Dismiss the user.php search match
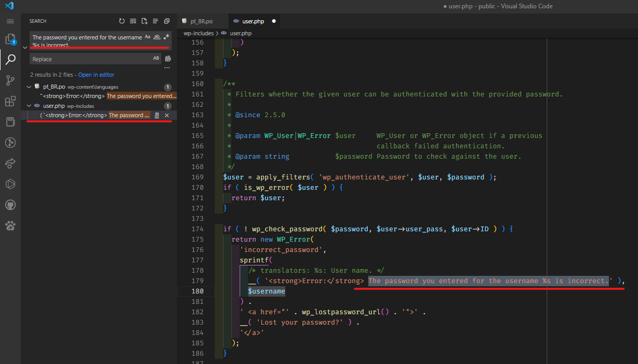This screenshot has height=364, width=638. click(167, 115)
